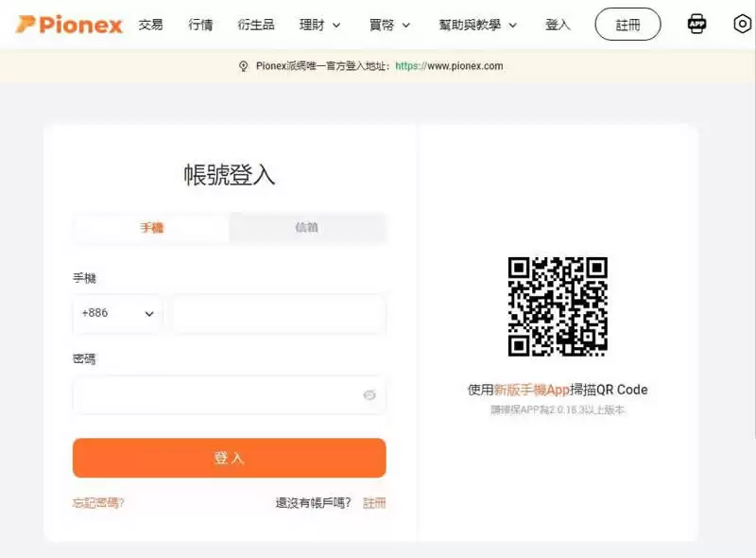Expand the 理財 menu chevron
The image size is (756, 558).
click(x=335, y=26)
